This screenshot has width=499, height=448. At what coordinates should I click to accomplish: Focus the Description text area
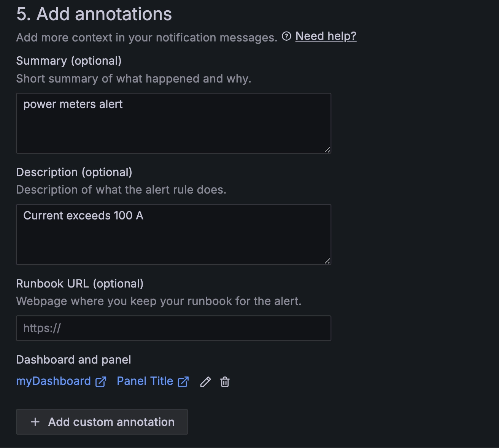[x=173, y=234]
